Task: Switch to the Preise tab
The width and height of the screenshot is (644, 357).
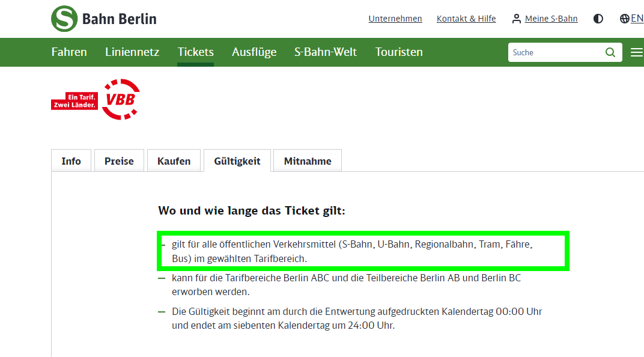Action: [119, 160]
